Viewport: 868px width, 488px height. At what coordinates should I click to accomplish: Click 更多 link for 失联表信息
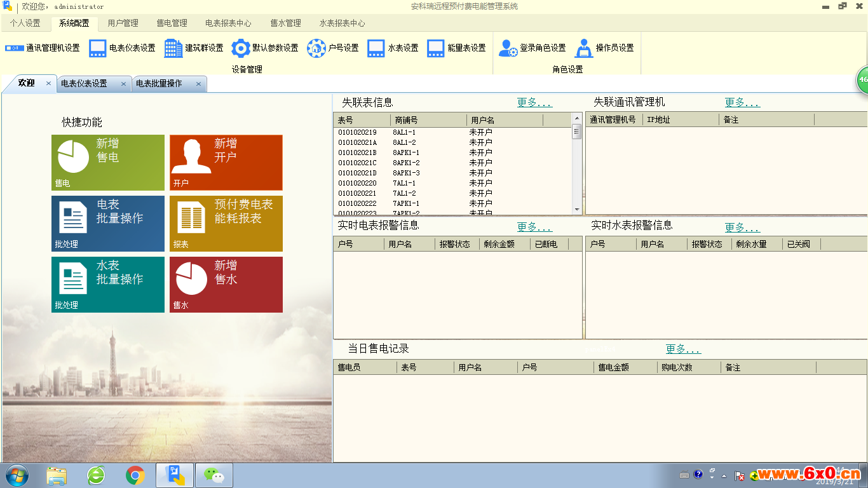534,102
